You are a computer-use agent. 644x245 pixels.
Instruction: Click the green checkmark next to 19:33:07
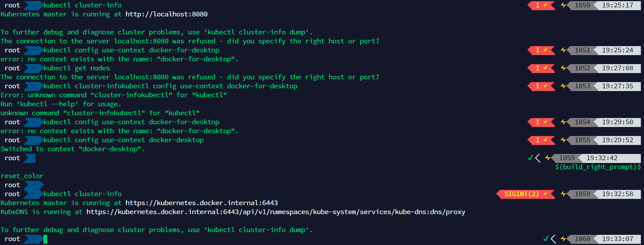click(x=546, y=239)
